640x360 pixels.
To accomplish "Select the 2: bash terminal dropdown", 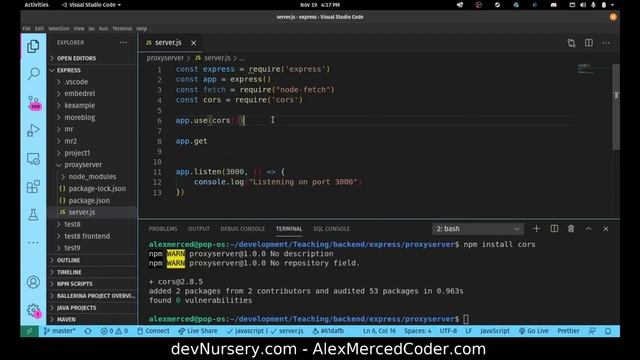I will (478, 229).
